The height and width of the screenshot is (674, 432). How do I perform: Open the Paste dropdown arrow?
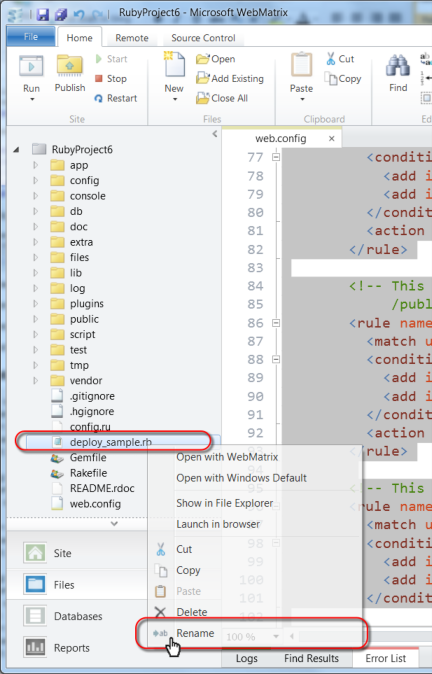302,99
